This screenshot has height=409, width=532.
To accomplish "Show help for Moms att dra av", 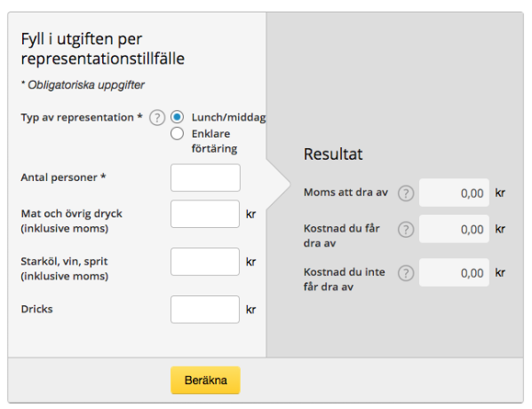I will pyautogui.click(x=406, y=193).
